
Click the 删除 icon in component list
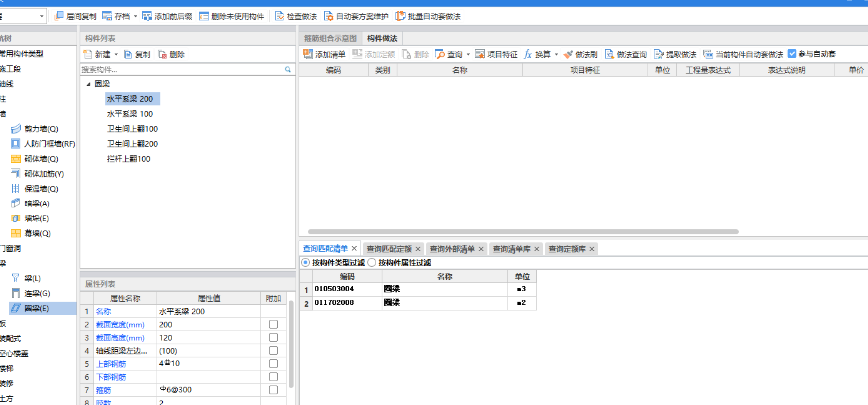click(x=162, y=54)
